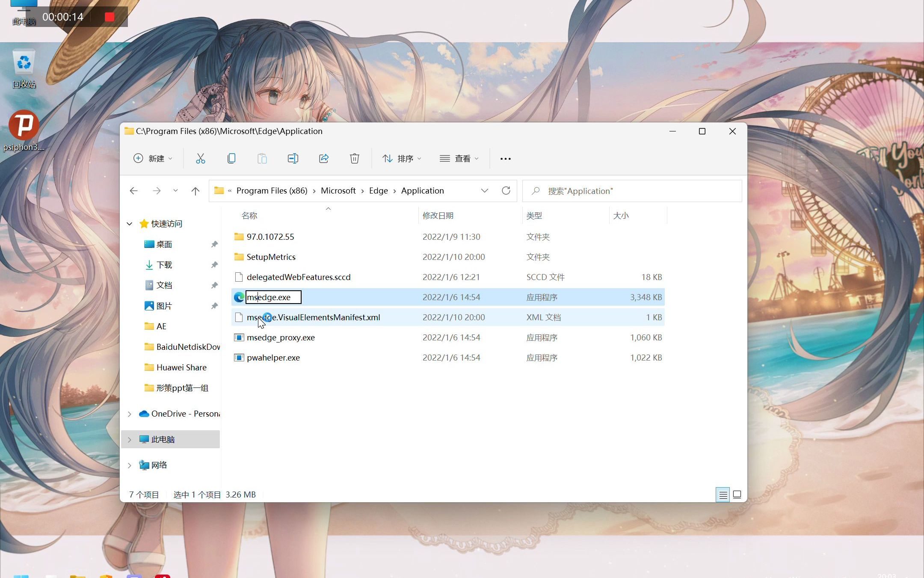
Task: Switch to large thumbnails view icon
Action: point(737,495)
